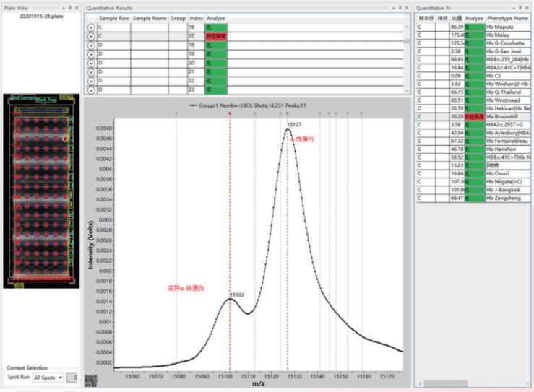
Task: Click the QR code icon below chart
Action: point(90,380)
